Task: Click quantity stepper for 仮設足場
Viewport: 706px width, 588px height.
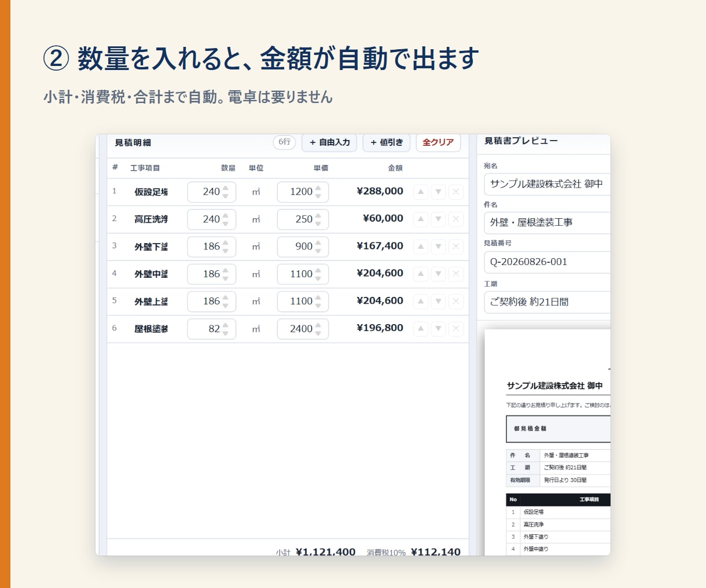Action: [x=226, y=192]
